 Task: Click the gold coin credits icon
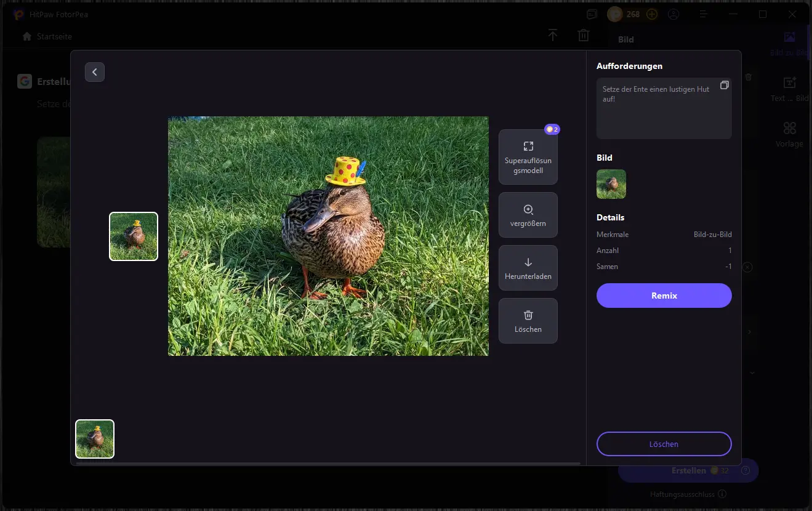pyautogui.click(x=615, y=14)
